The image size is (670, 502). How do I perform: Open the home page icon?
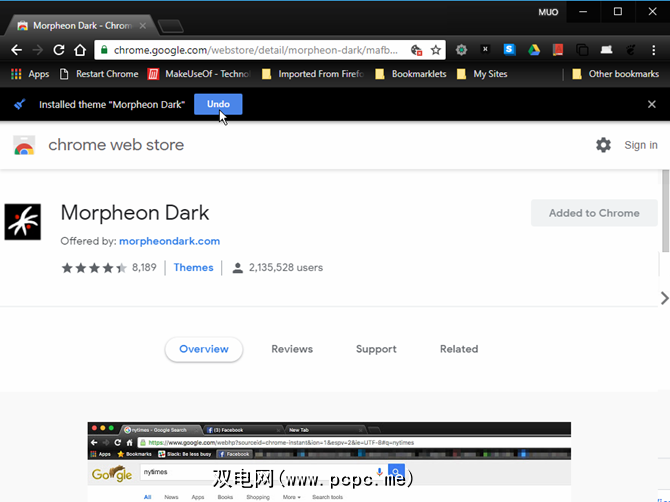(x=80, y=50)
